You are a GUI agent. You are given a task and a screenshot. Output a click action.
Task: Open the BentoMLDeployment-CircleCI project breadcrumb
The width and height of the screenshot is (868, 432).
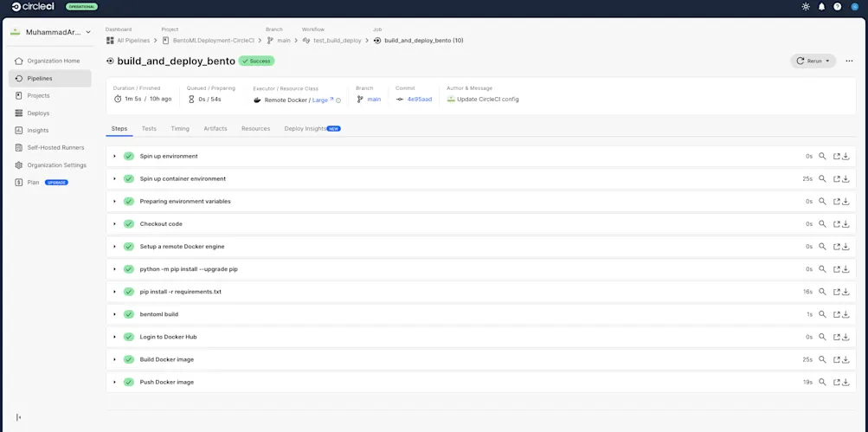[209, 41]
